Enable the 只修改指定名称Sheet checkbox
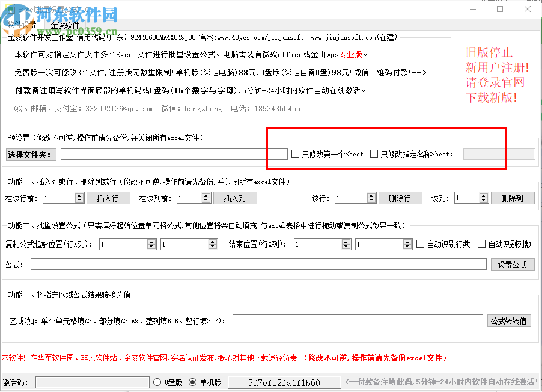 click(373, 153)
